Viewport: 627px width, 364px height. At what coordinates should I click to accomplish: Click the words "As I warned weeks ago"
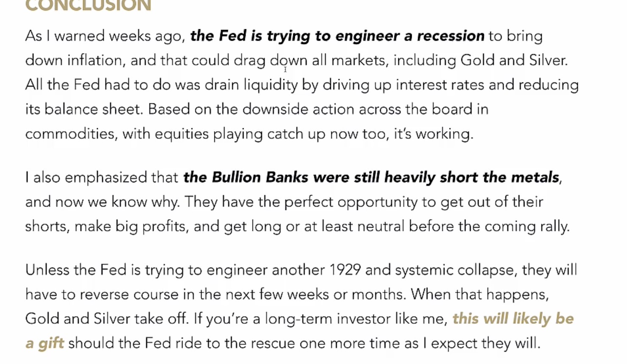(105, 36)
